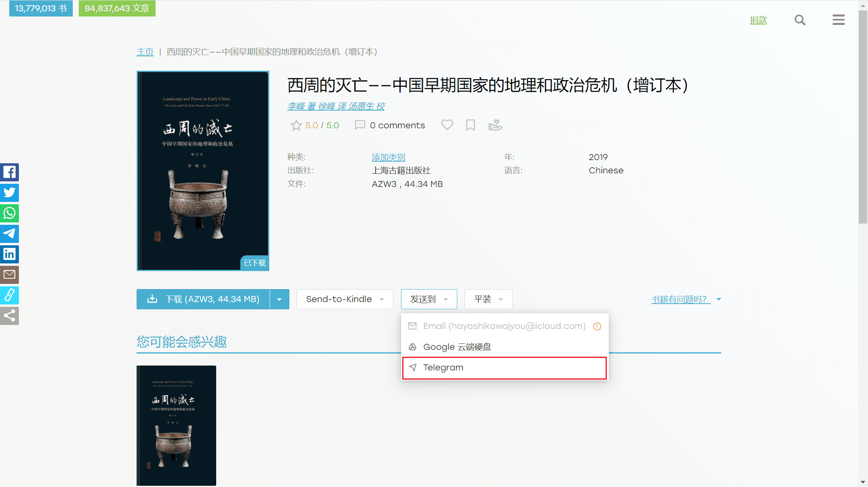Viewport: 868px width, 487px height.
Task: Share via the WhatsApp icon
Action: point(9,213)
